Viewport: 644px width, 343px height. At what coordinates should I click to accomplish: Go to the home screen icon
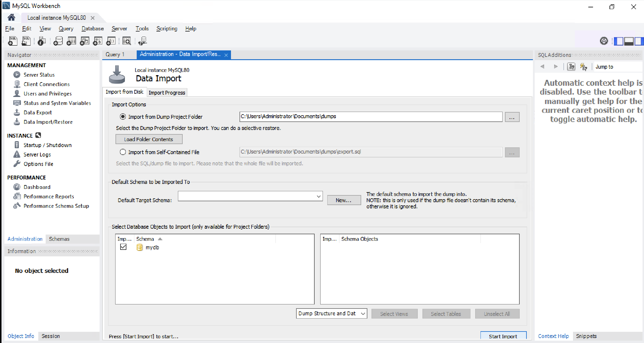[11, 18]
